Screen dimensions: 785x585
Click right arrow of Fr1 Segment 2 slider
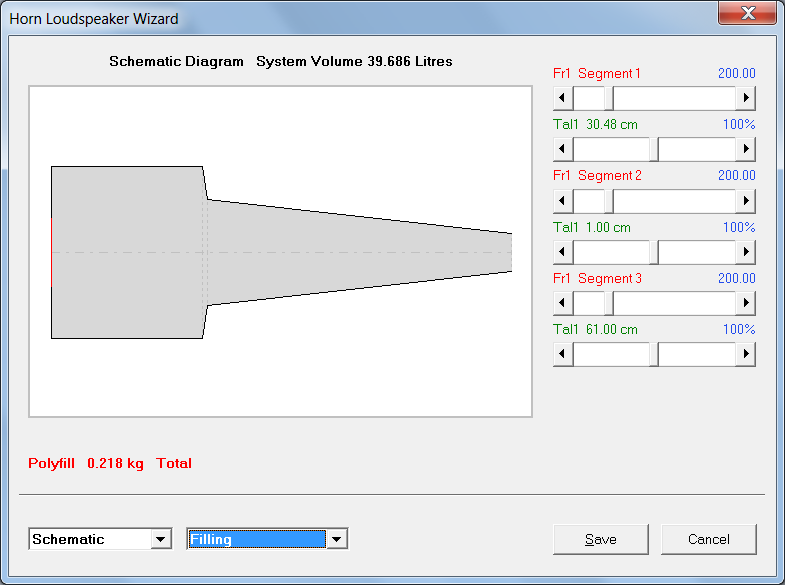tap(745, 201)
